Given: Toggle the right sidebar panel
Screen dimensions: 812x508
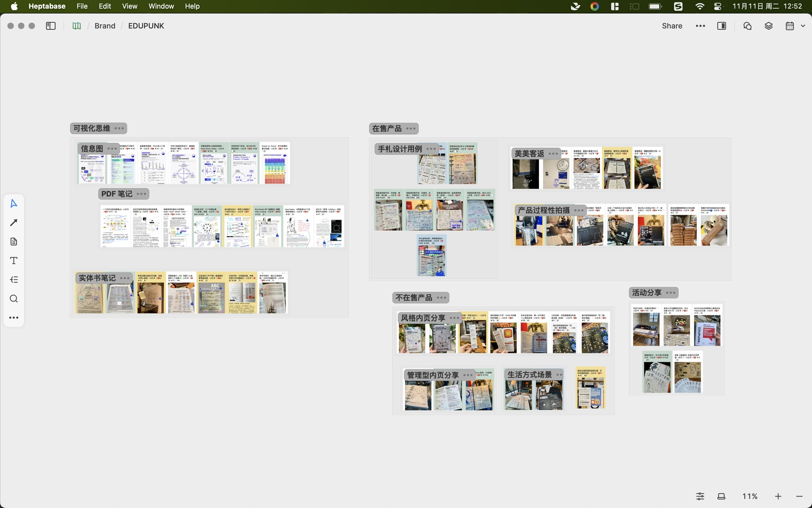Looking at the screenshot, I should [x=722, y=26].
